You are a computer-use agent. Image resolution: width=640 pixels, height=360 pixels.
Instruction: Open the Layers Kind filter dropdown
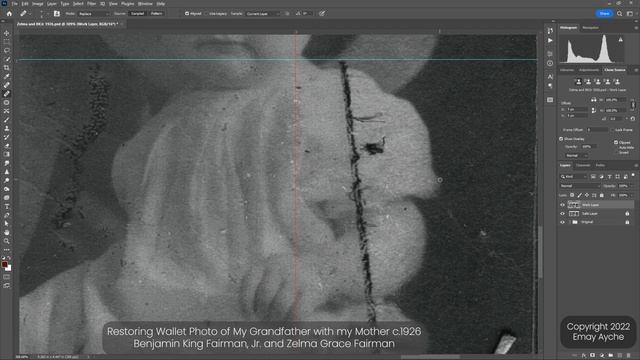[x=573, y=176]
